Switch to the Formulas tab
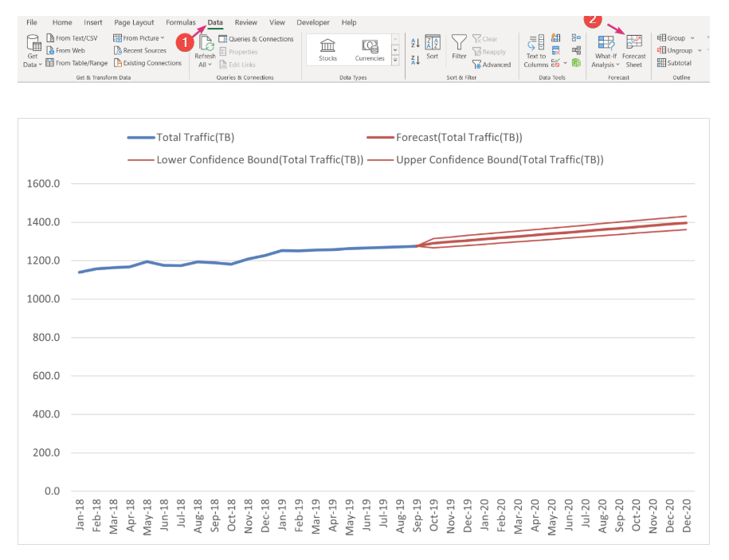Viewport: 729px width, 560px height. click(x=181, y=22)
